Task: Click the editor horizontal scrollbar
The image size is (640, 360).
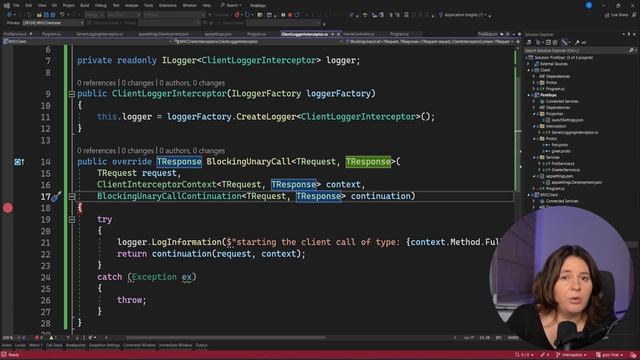Action: pyautogui.click(x=225, y=338)
